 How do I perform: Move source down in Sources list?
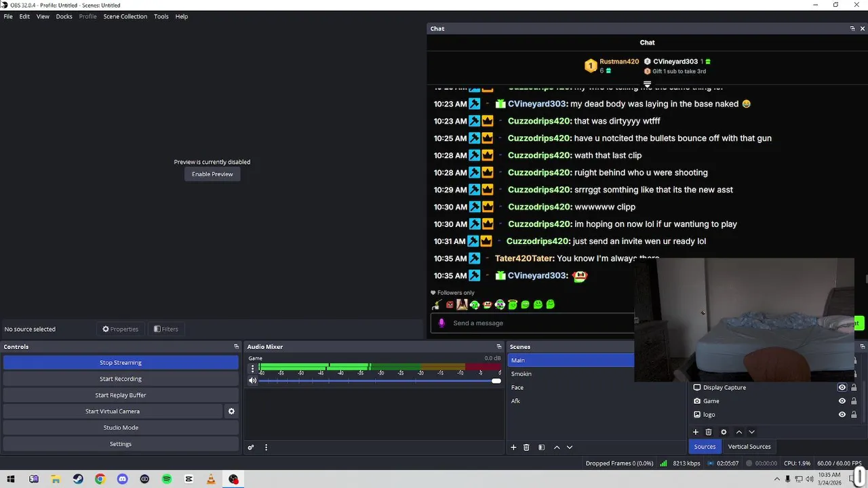click(x=751, y=432)
